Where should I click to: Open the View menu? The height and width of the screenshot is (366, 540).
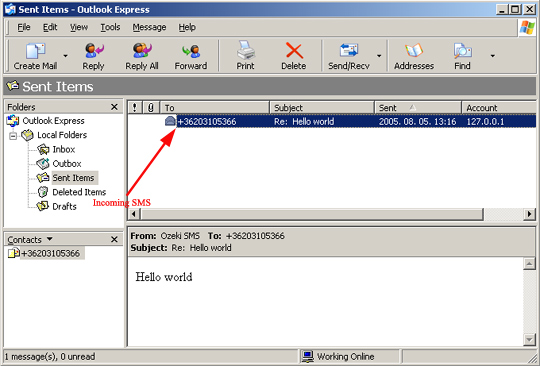pos(79,27)
